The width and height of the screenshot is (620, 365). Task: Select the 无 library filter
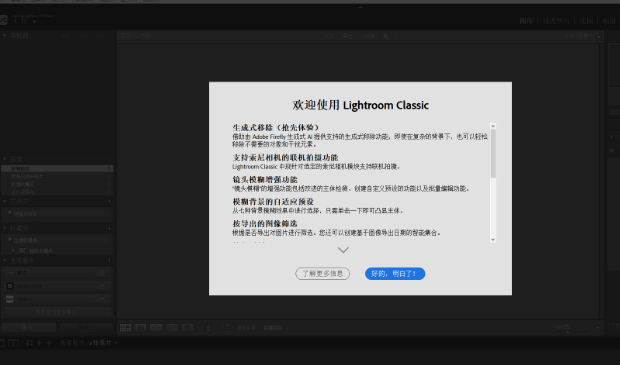point(386,36)
